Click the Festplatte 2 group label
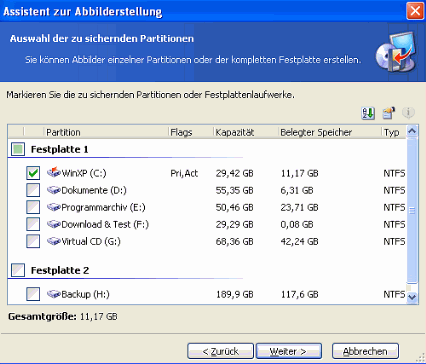Image resolution: width=426 pixels, height=364 pixels. (60, 270)
